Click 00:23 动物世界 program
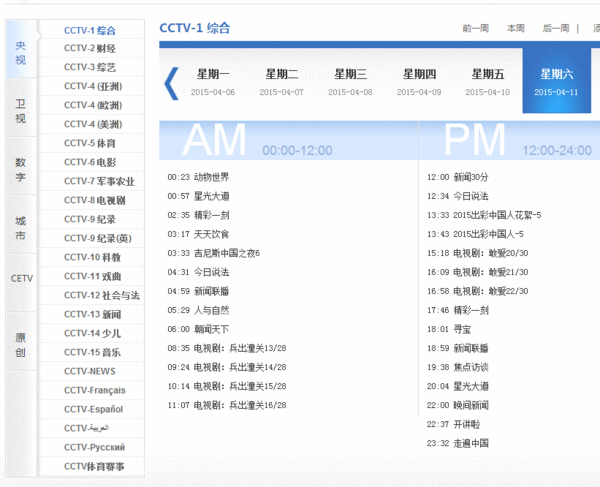 [x=198, y=177]
